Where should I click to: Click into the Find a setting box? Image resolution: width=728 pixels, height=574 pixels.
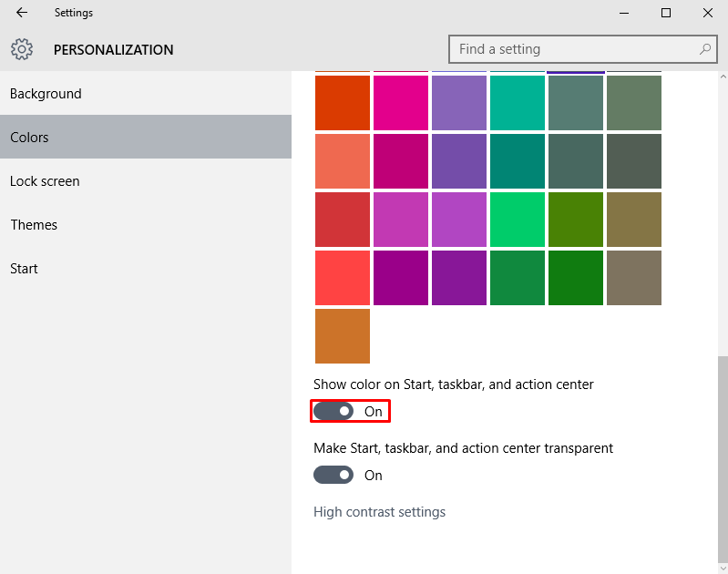pyautogui.click(x=583, y=49)
